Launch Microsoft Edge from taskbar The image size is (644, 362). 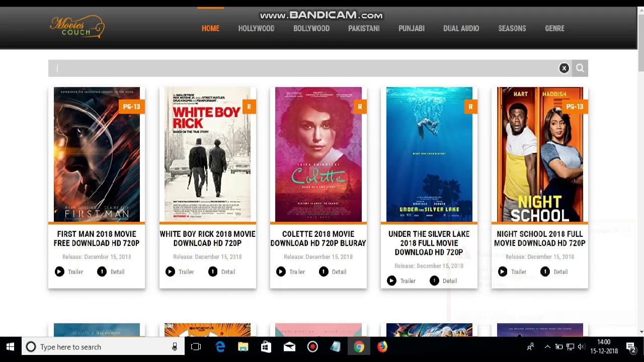coord(220,347)
